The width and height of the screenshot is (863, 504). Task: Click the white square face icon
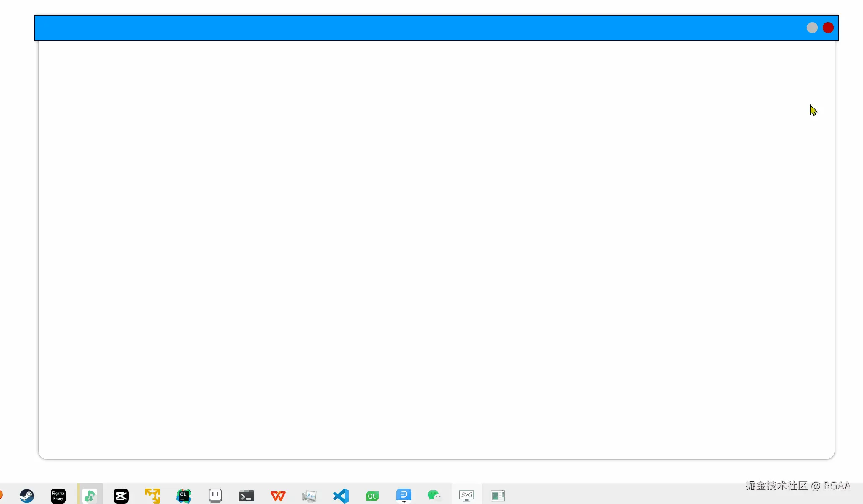(215, 496)
